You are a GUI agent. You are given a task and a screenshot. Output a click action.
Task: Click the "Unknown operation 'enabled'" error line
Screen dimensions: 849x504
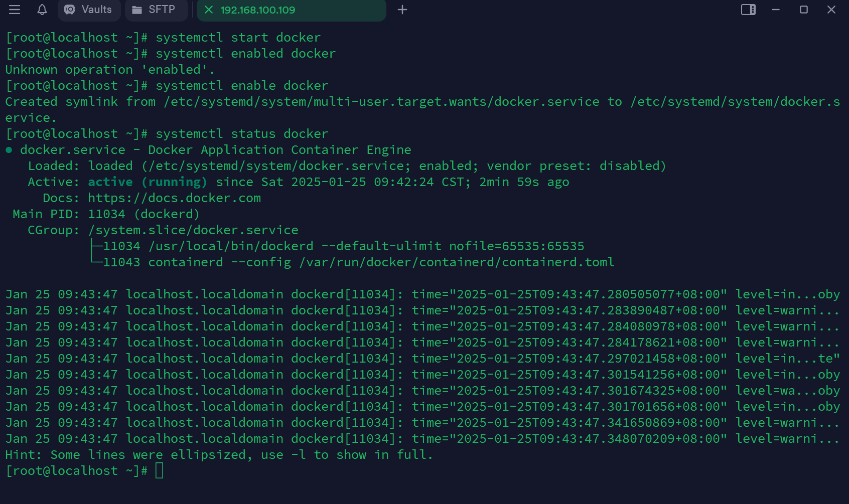(x=109, y=70)
